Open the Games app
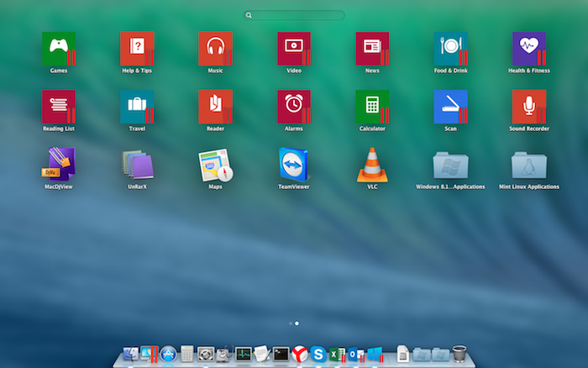The width and height of the screenshot is (588, 368). tap(59, 49)
